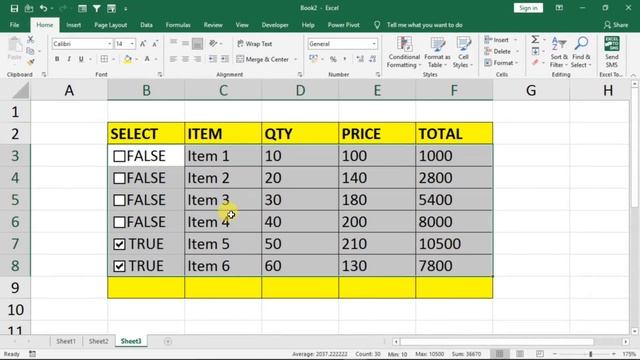Toggle Bold formatting
Image resolution: width=640 pixels, height=360 pixels.
coord(57,59)
